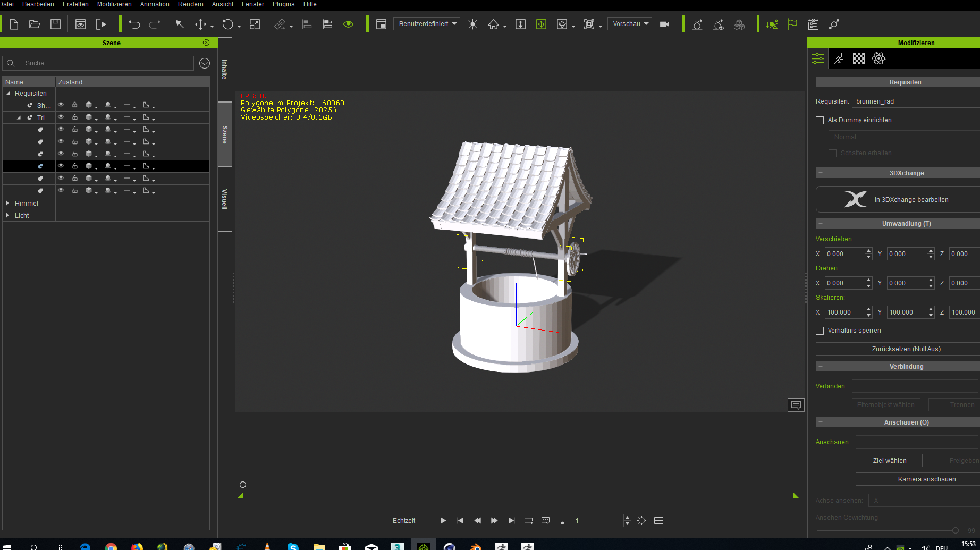Click the video camera icon
This screenshot has width=980, height=550.
coord(664,24)
